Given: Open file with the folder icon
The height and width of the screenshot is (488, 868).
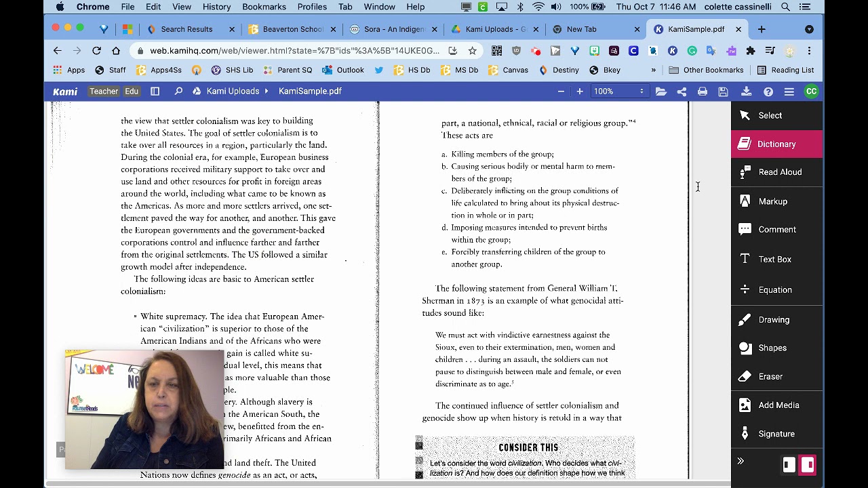Looking at the screenshot, I should tap(660, 91).
